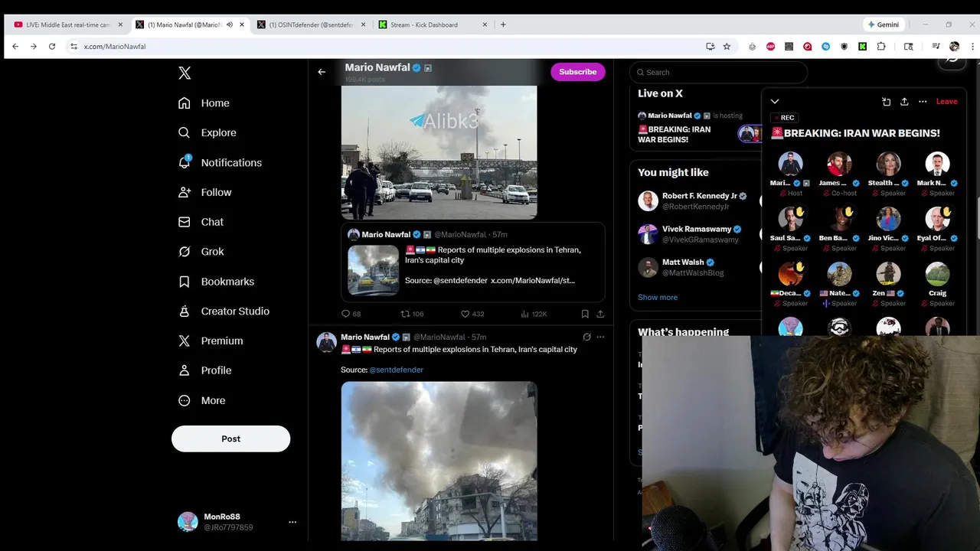This screenshot has height=551, width=980.
Task: Repost the post with 106 reposts
Action: tap(412, 314)
